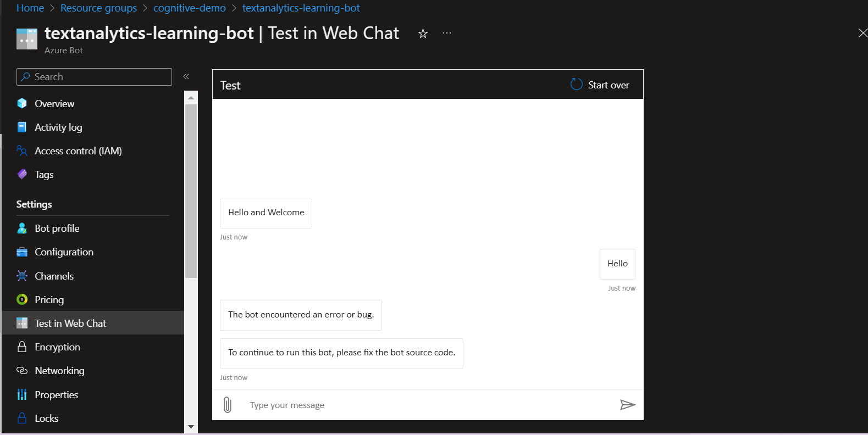Viewport: 868px width, 435px height.
Task: Click the Type your message input
Action: (x=429, y=405)
